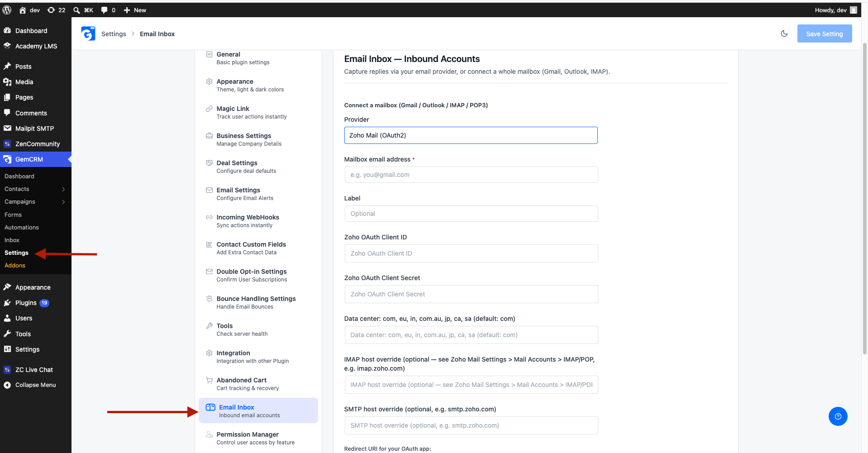Open Incoming WebHooks settings
Image resolution: width=868 pixels, height=453 pixels.
(x=258, y=221)
